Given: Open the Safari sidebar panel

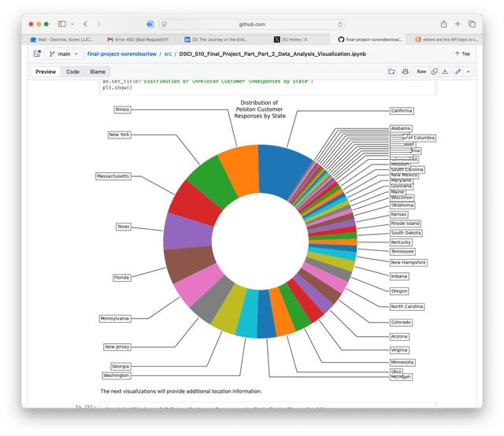Looking at the screenshot, I should 63,24.
